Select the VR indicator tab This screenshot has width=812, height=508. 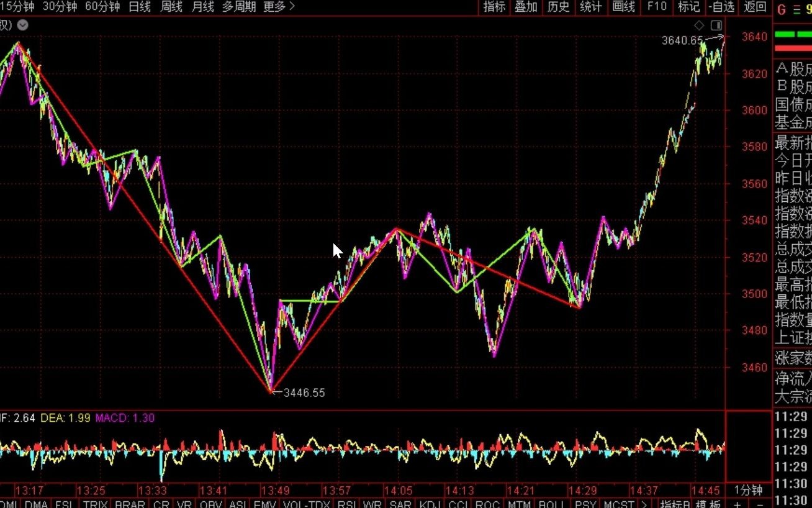pyautogui.click(x=184, y=504)
